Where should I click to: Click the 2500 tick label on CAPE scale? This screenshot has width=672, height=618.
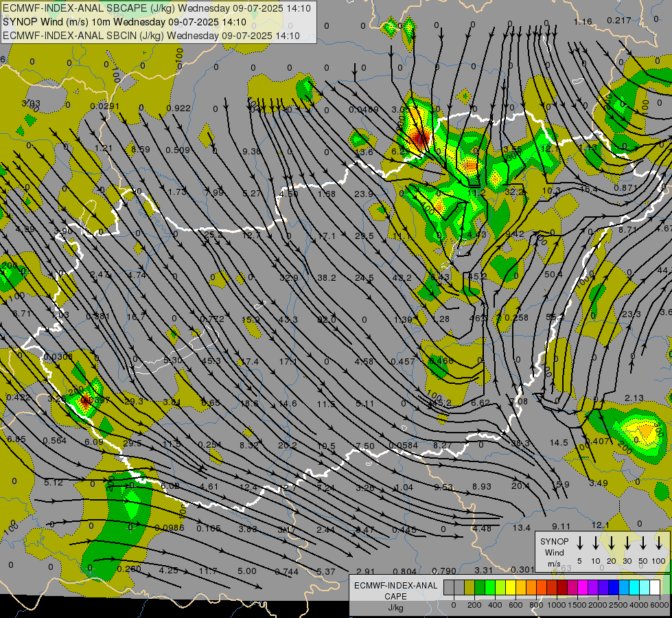point(619,606)
